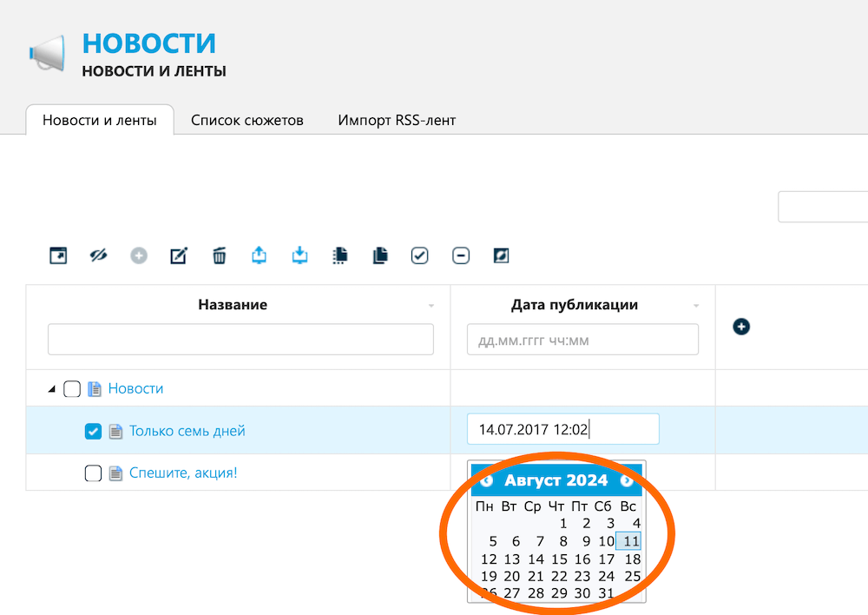Go to previous month in calendar
This screenshot has height=615, width=868.
point(487,480)
